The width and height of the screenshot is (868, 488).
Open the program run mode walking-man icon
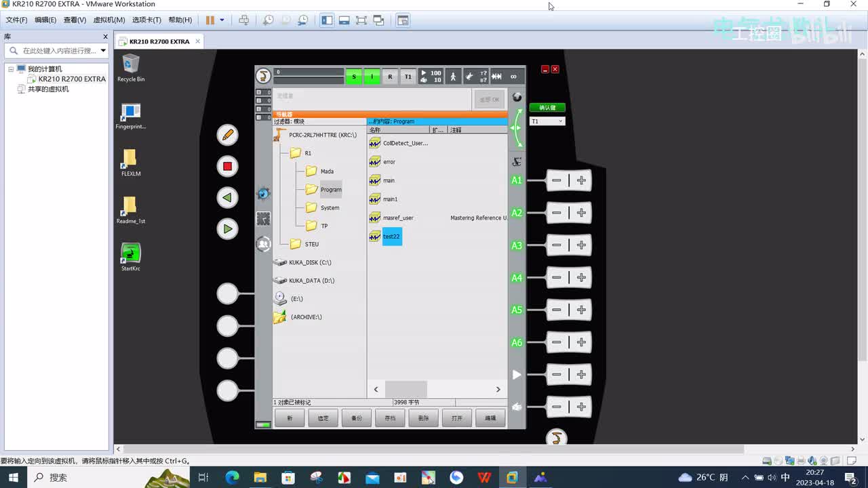pos(453,77)
